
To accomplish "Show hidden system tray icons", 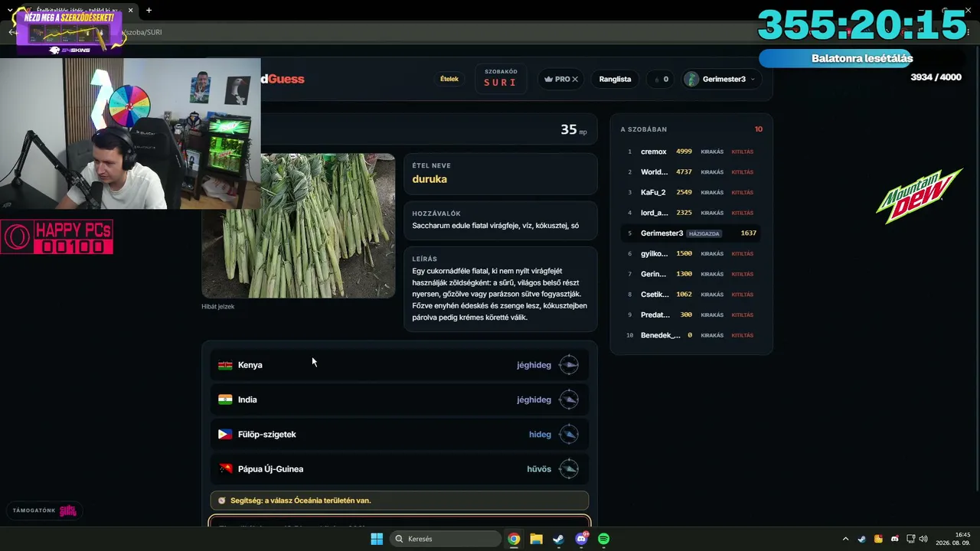I will (x=845, y=539).
